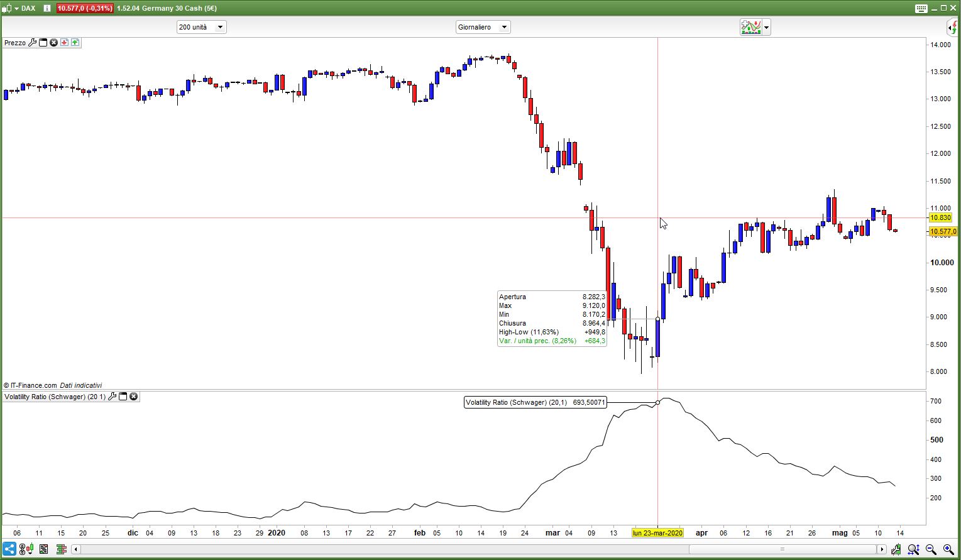Open the on-screen keyboard shortcut icon
This screenshot has width=961, height=560.
921,8
